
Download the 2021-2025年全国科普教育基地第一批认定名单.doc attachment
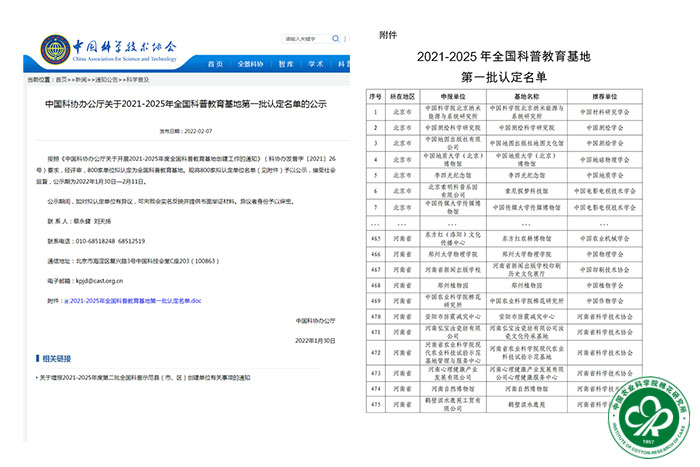(x=136, y=301)
